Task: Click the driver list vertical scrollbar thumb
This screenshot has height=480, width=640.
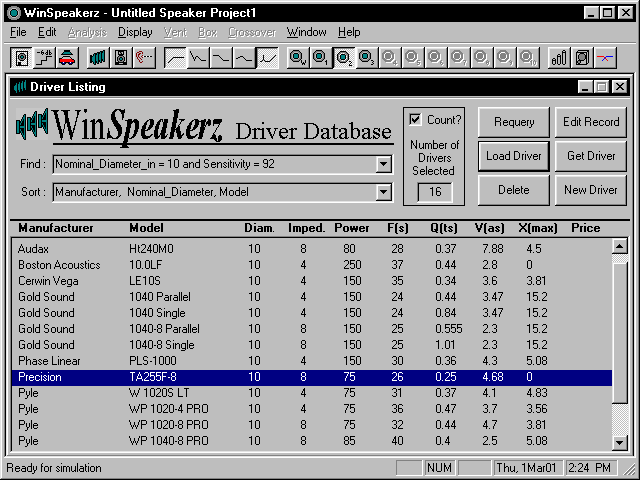Action: (x=620, y=333)
